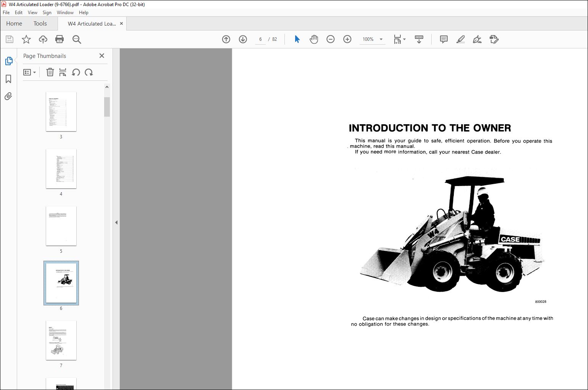
Task: Go to previous page arrow
Action: coord(226,39)
